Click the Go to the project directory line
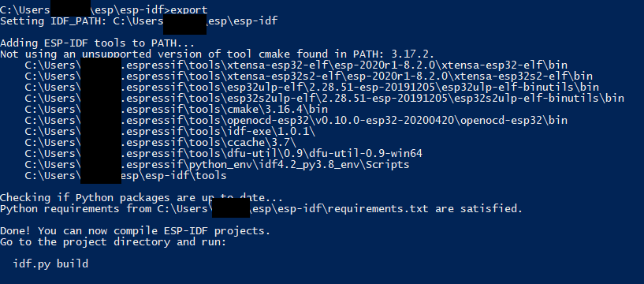Image resolution: width=644 pixels, height=284 pixels. click(113, 242)
